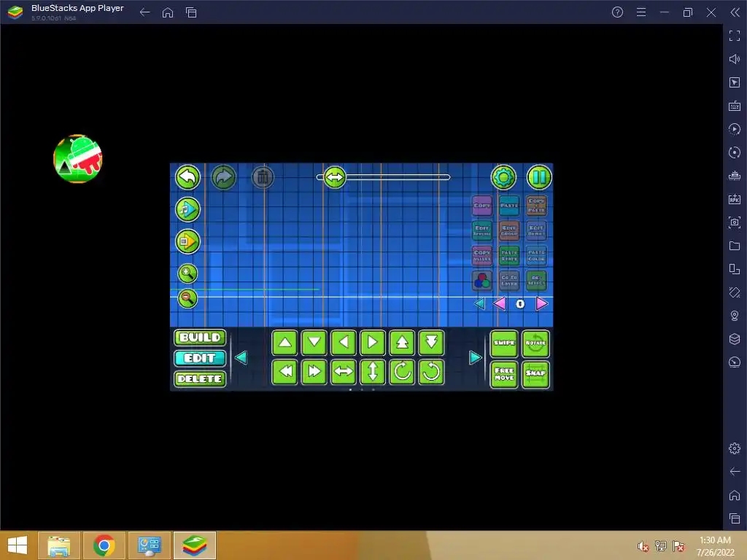
Task: Toggle Snap mode
Action: [x=535, y=374]
